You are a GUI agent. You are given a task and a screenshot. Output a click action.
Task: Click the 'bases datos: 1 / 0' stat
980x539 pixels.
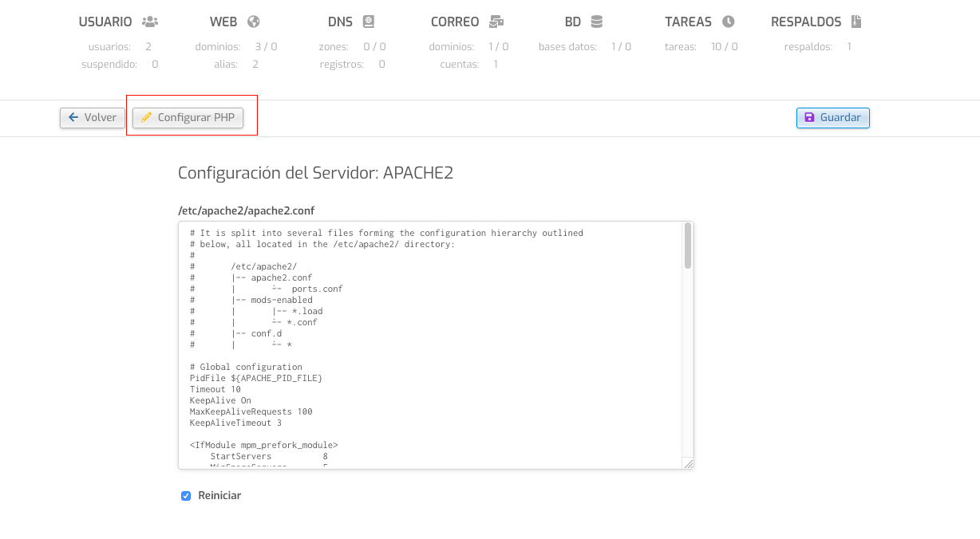585,47
